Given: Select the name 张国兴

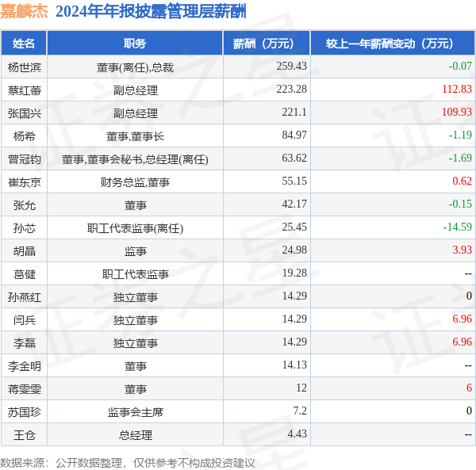Looking at the screenshot, I should click(x=25, y=113).
